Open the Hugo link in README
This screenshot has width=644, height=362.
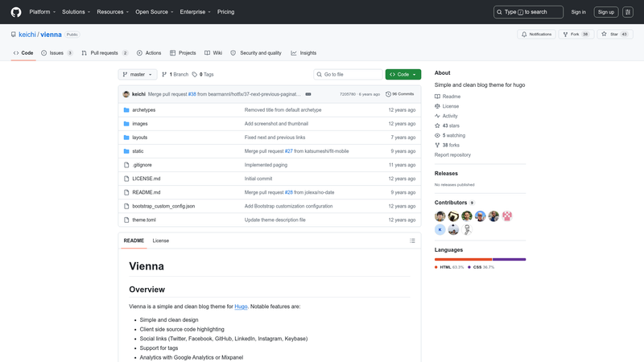coord(241,306)
